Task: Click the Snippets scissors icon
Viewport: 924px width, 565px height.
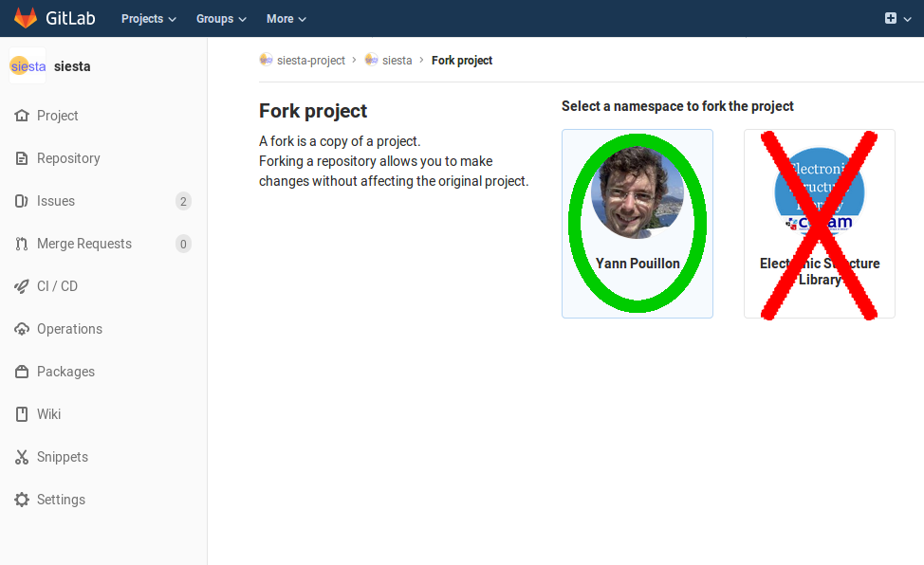Action: point(22,457)
